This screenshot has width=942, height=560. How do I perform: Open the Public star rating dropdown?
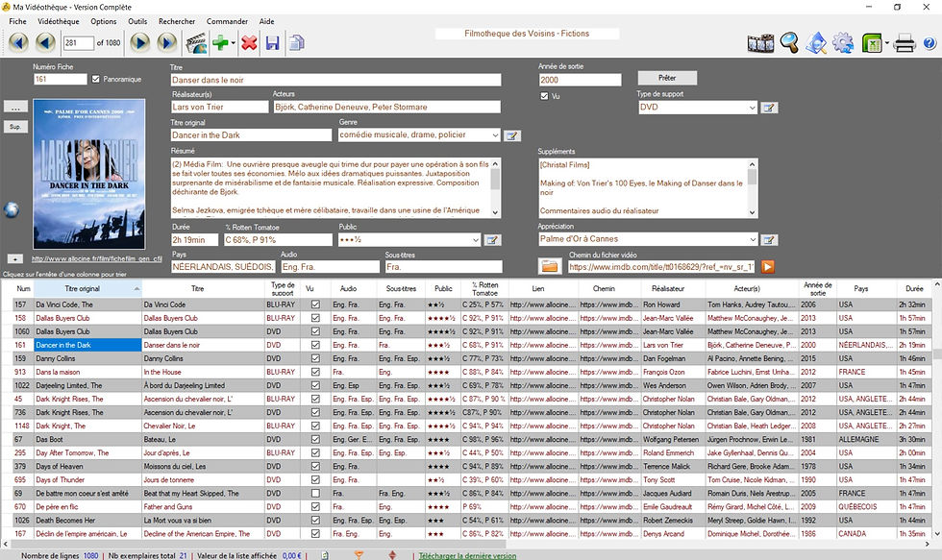(x=475, y=240)
